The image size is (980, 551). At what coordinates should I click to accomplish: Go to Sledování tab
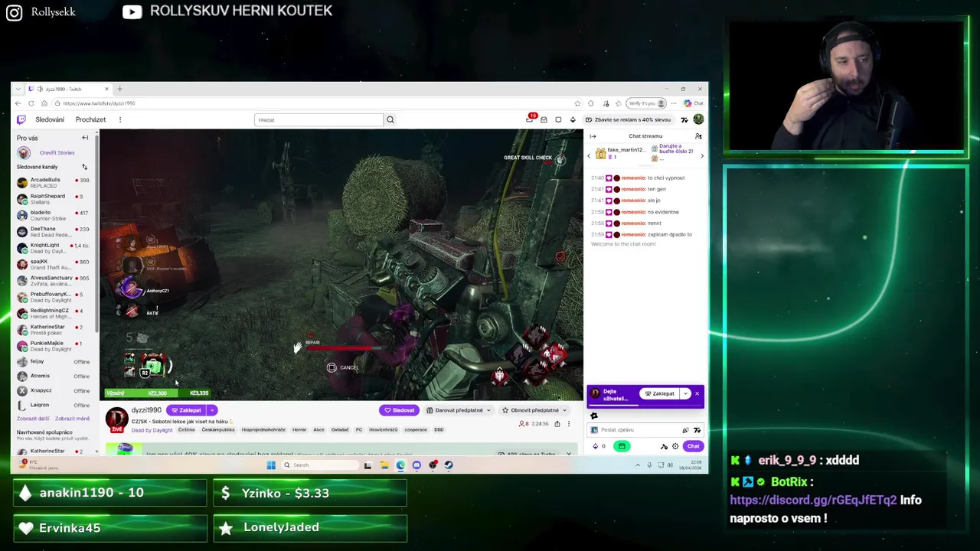50,119
